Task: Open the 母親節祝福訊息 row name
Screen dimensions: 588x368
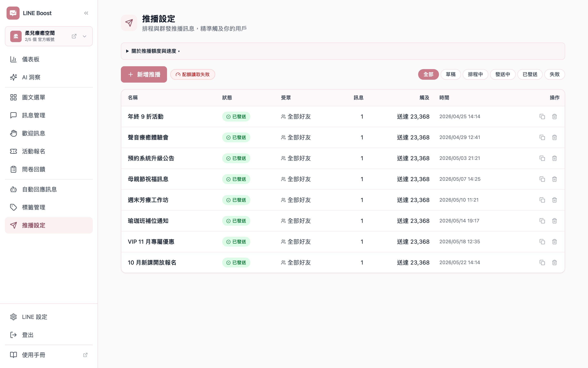Action: (x=148, y=179)
